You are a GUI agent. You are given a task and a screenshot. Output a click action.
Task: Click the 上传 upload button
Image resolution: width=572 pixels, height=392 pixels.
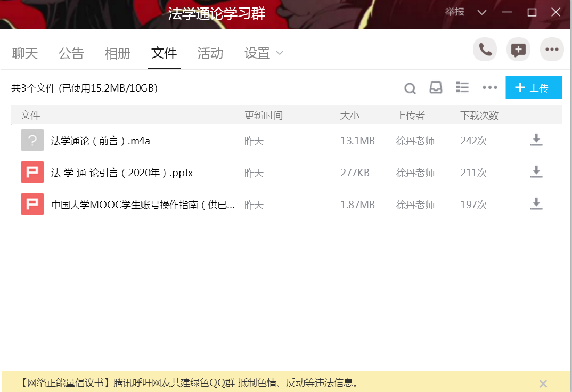tap(534, 88)
